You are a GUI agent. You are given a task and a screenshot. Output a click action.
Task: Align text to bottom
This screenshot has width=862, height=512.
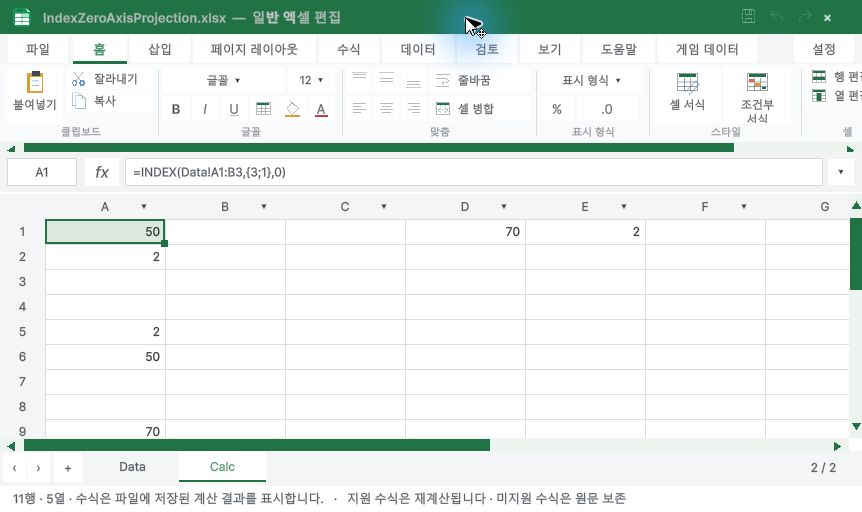(413, 80)
